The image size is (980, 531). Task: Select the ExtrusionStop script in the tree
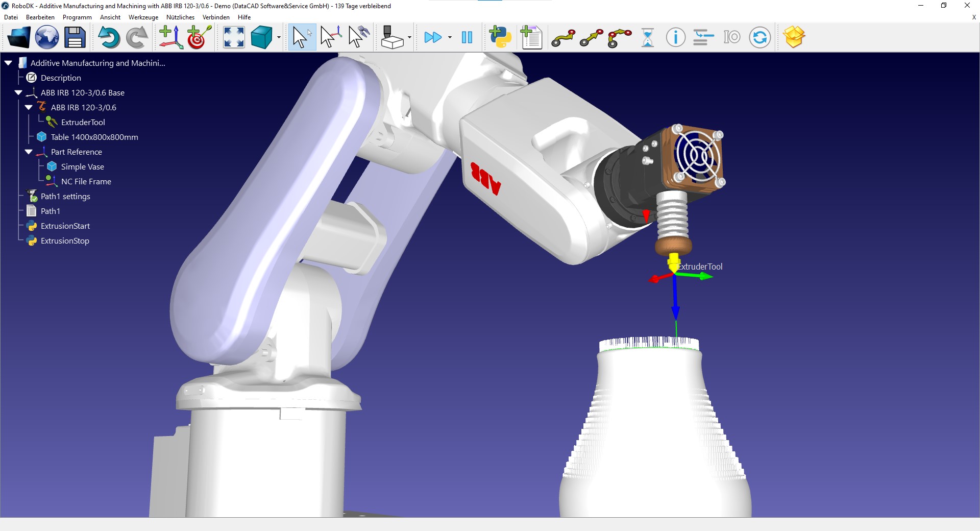[65, 240]
